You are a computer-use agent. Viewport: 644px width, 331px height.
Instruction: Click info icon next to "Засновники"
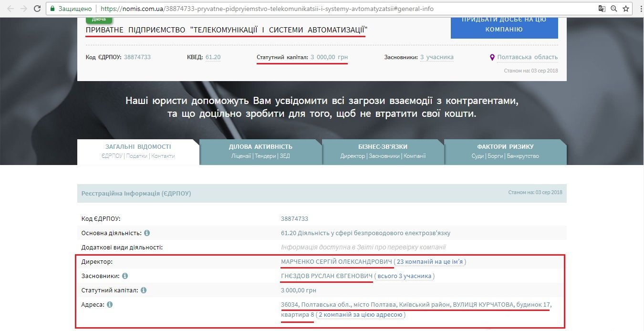125,276
